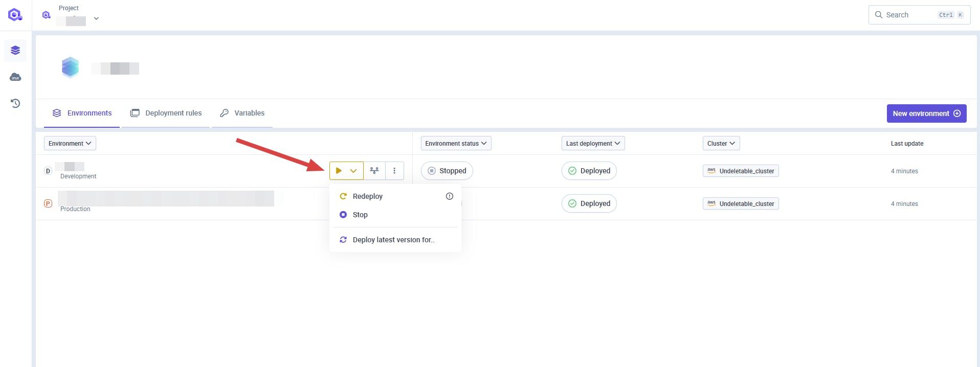Image resolution: width=980 pixels, height=367 pixels.
Task: Select Stop in the actions menu
Action: click(x=360, y=215)
